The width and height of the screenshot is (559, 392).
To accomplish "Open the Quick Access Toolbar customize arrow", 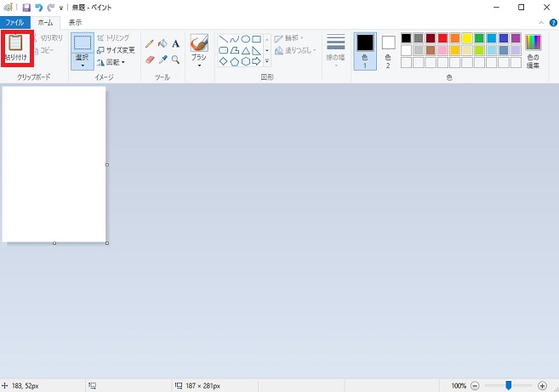I will coord(61,8).
